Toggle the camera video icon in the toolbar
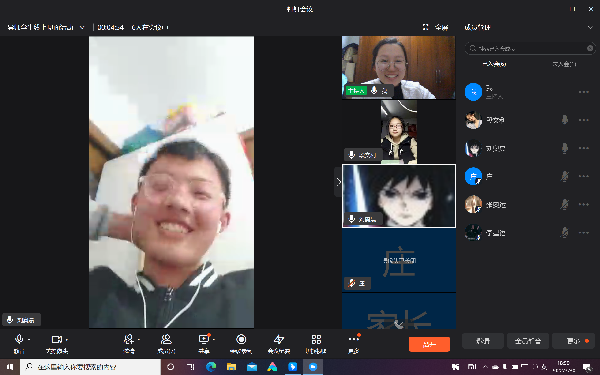This screenshot has width=600, height=375. coord(57,339)
